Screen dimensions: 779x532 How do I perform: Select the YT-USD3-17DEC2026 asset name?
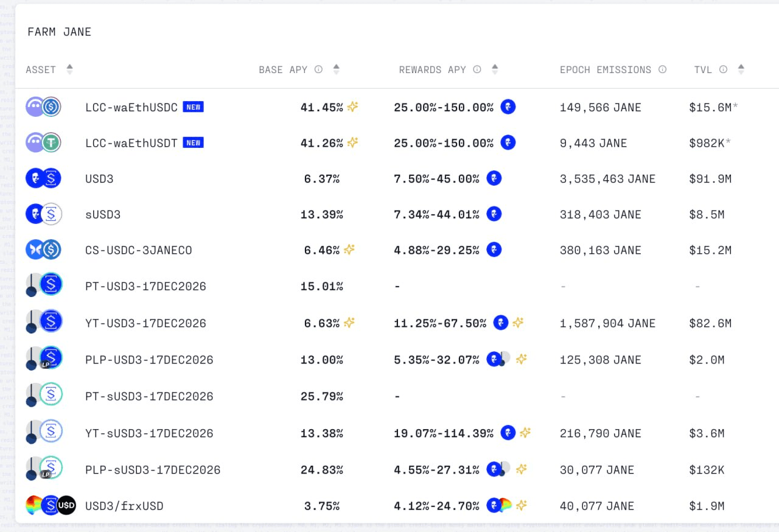tap(145, 323)
